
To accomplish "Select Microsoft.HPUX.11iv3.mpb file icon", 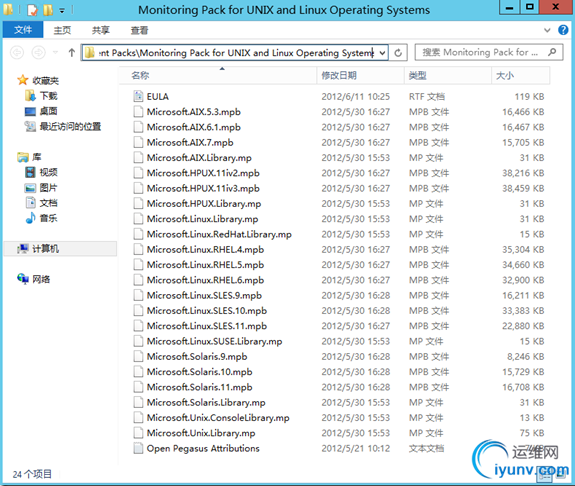I will click(x=138, y=188).
